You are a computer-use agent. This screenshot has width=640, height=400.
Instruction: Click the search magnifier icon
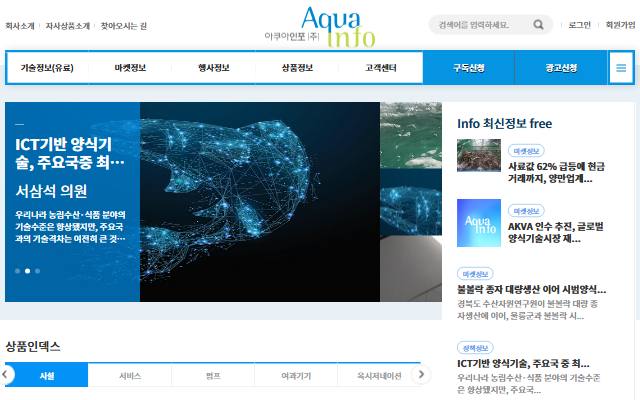click(x=538, y=25)
